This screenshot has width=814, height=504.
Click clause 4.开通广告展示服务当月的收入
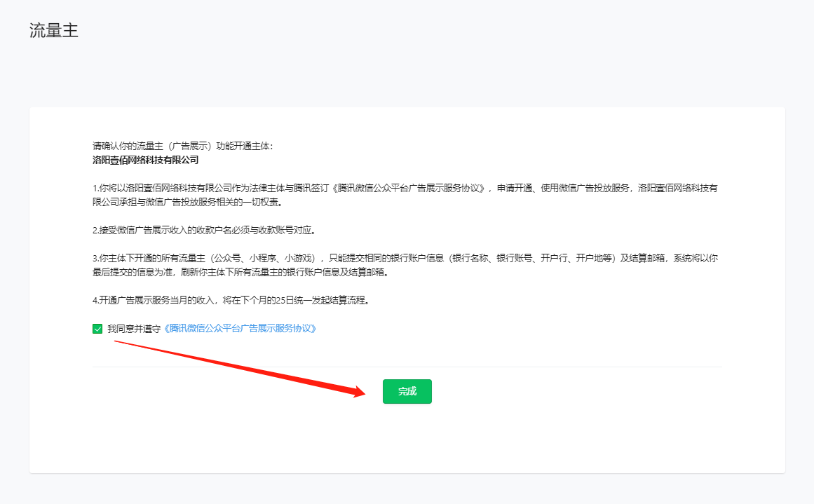[231, 301]
